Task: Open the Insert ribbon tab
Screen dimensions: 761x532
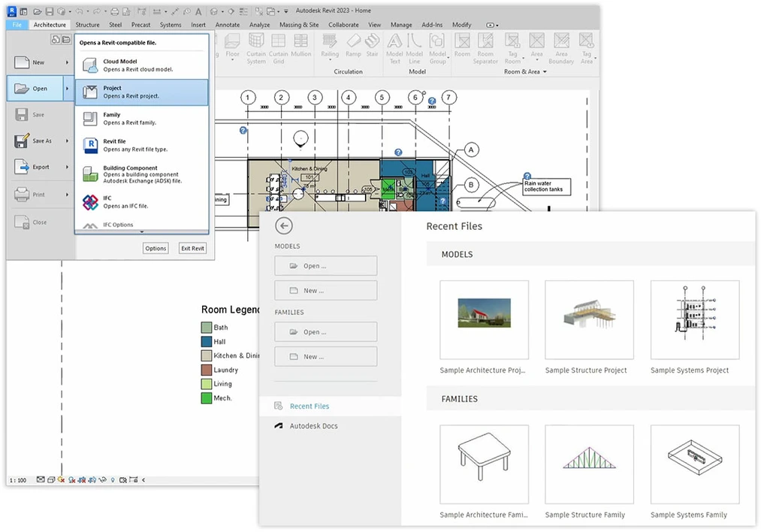Action: 198,24
